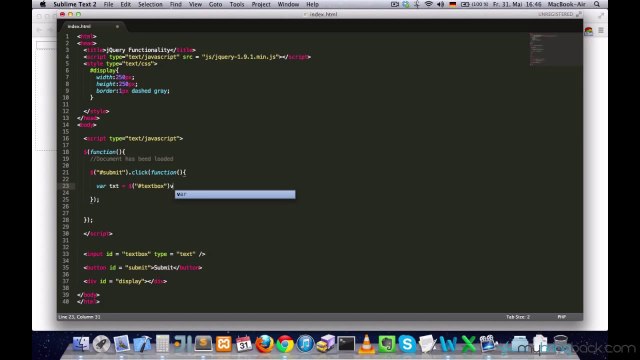640x360 pixels.
Task: Close the index.html tab
Action: point(117,27)
